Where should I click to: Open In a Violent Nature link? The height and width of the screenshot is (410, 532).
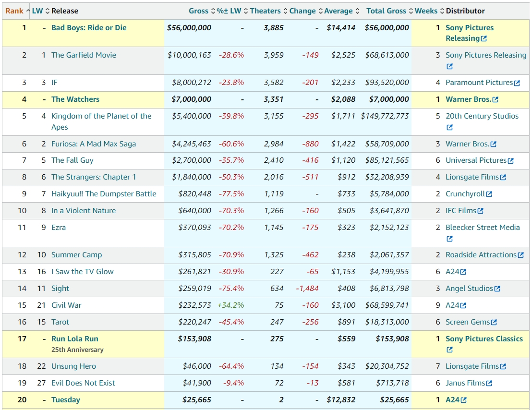pyautogui.click(x=84, y=211)
